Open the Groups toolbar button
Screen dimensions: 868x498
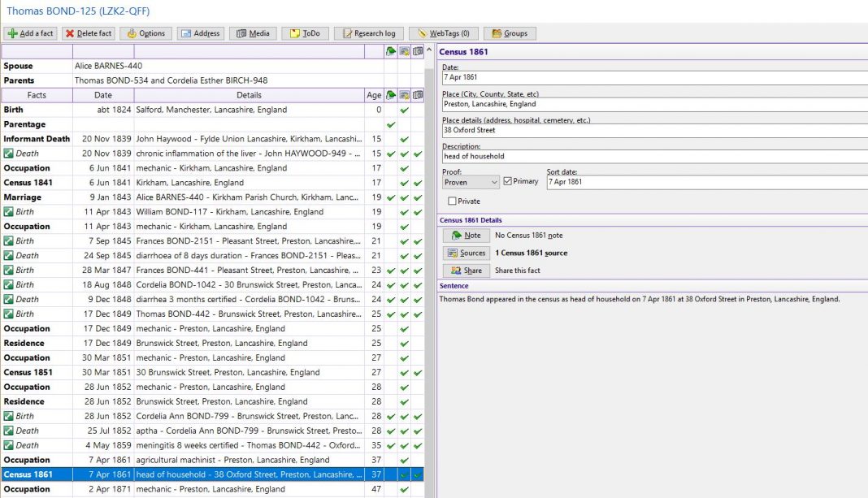[x=510, y=33]
